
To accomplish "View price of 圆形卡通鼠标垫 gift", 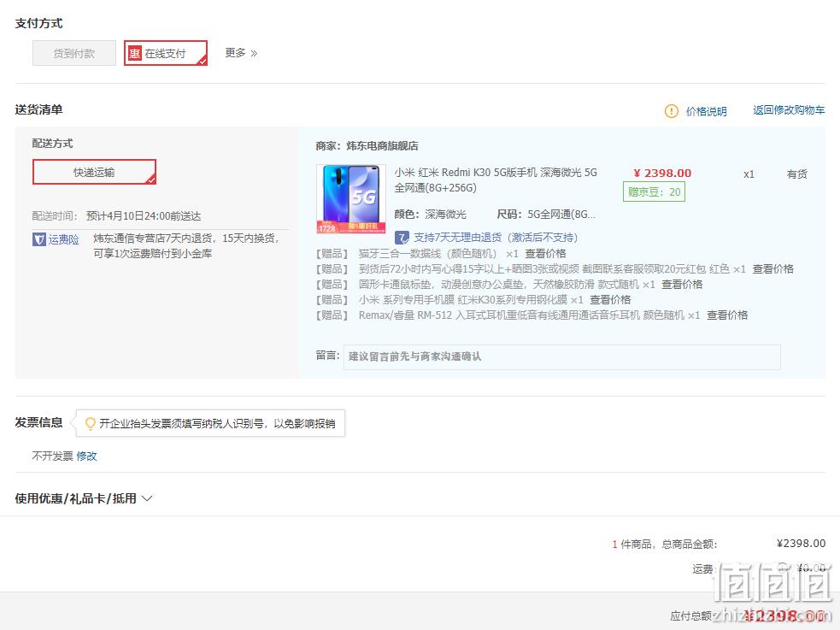I will pyautogui.click(x=681, y=285).
